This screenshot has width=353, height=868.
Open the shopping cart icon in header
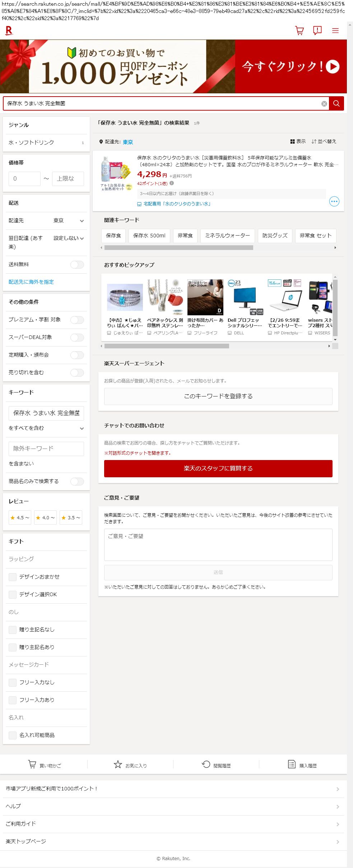[299, 31]
